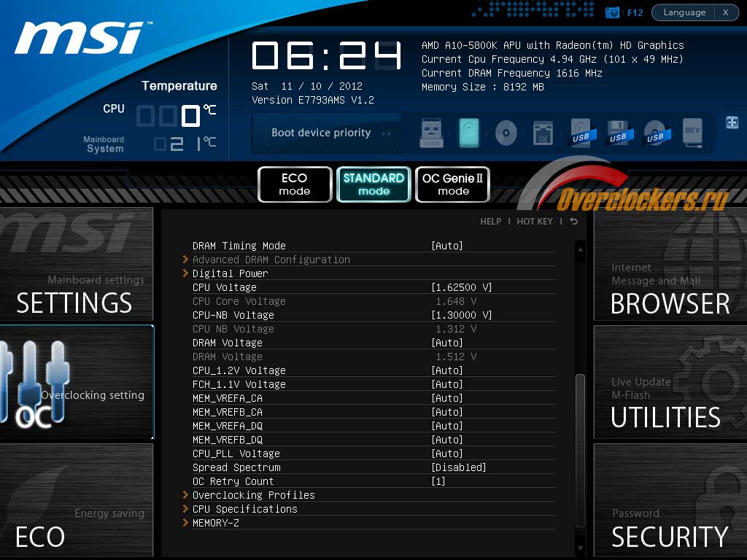
Task: Activate OC Genie II mode
Action: pyautogui.click(x=452, y=184)
